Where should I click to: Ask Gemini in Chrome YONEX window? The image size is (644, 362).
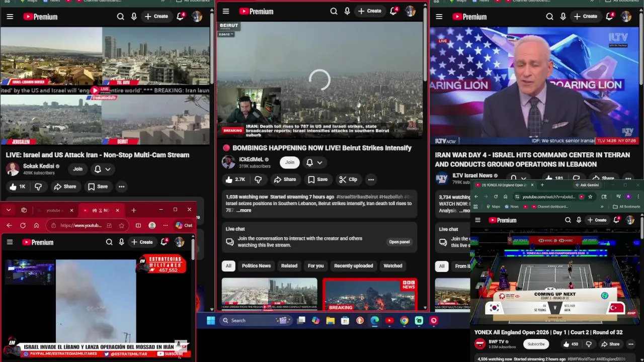[587, 185]
